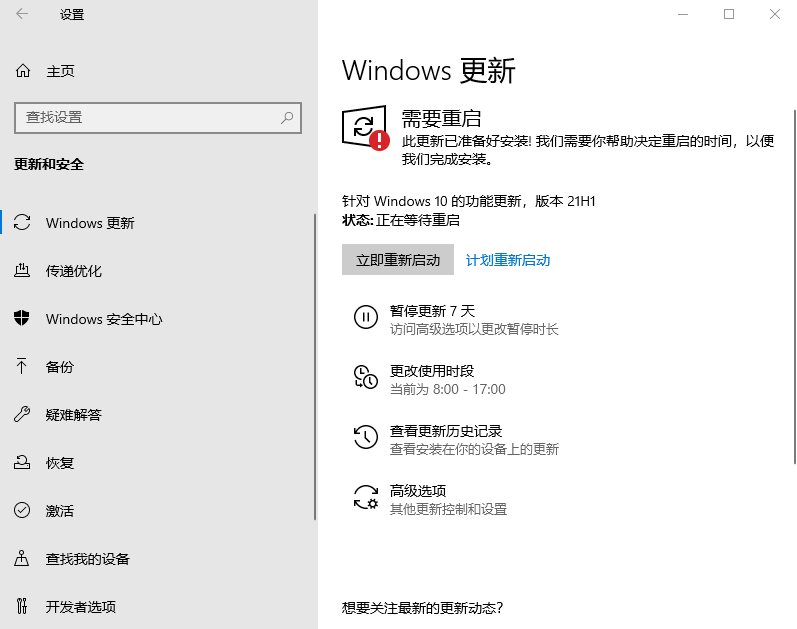Click the 更新和安全 section heading
This screenshot has width=797, height=629.
[x=49, y=165]
